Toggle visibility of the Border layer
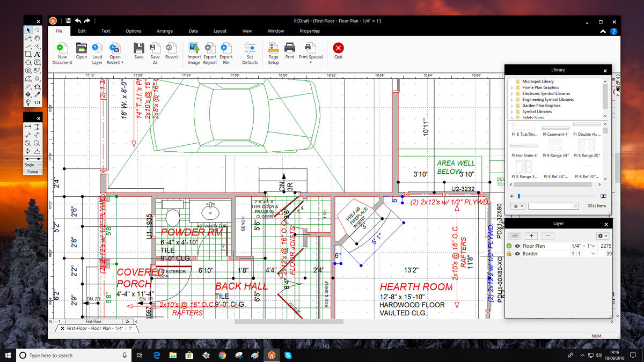644x362 pixels. [x=517, y=254]
